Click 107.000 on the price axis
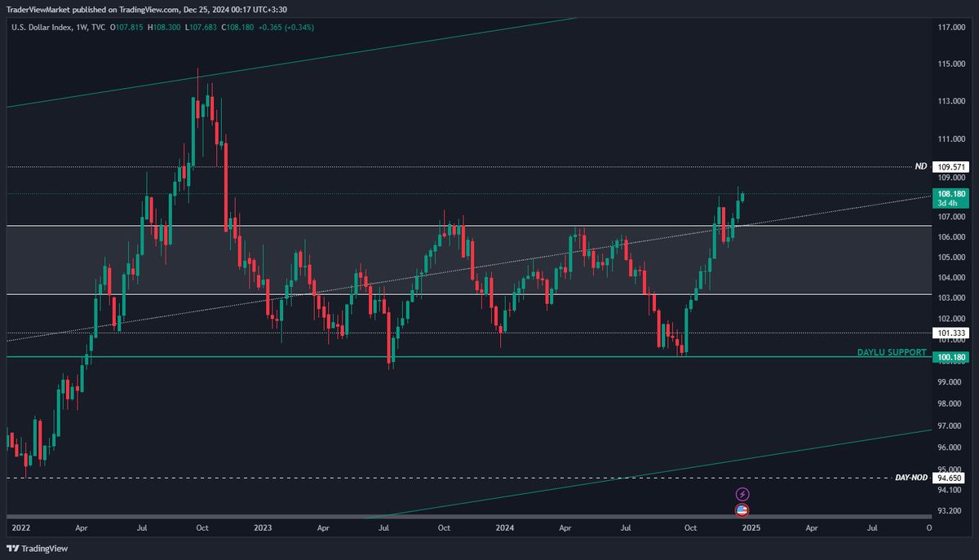 click(x=951, y=218)
